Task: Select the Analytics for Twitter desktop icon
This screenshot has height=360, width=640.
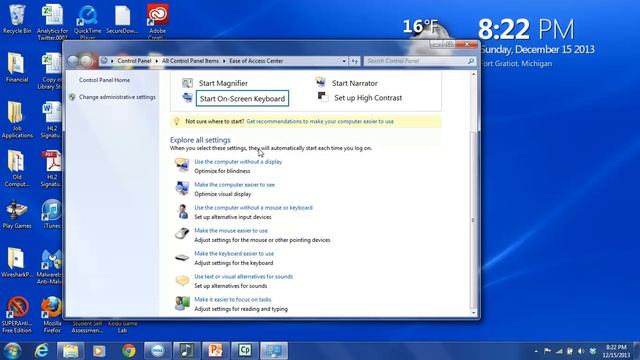Action: pyautogui.click(x=52, y=22)
